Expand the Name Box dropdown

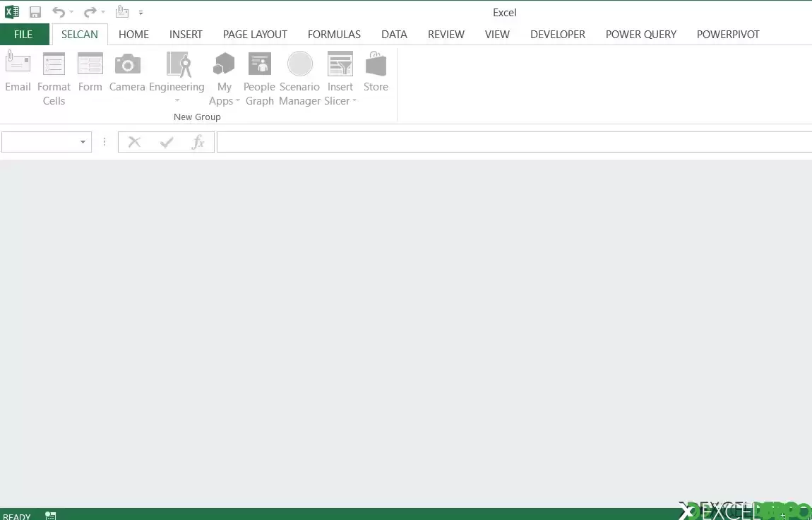(x=83, y=142)
